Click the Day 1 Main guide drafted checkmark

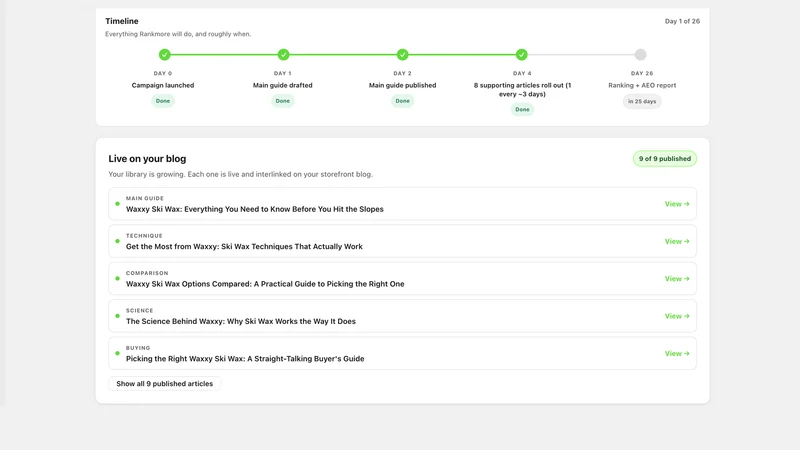pos(284,55)
